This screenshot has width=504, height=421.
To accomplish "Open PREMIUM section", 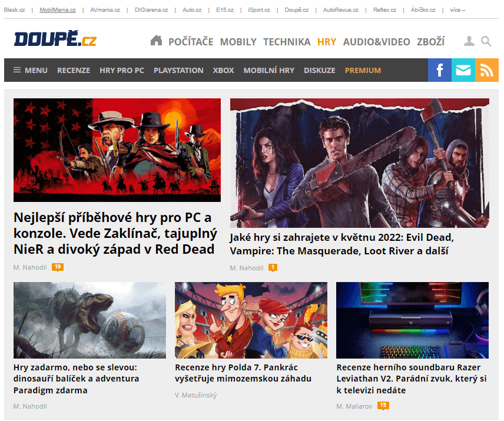I will click(x=363, y=70).
